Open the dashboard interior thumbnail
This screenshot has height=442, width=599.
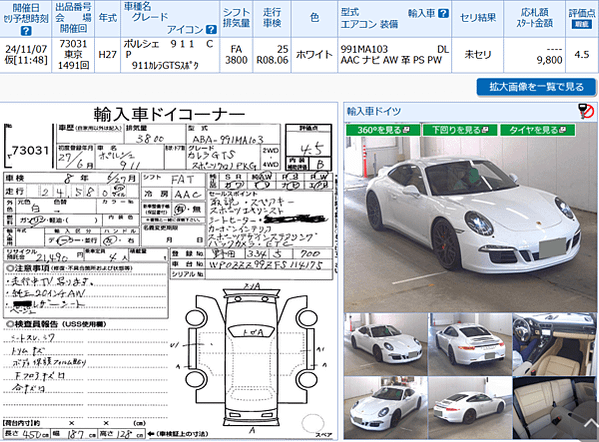pyautogui.click(x=554, y=344)
